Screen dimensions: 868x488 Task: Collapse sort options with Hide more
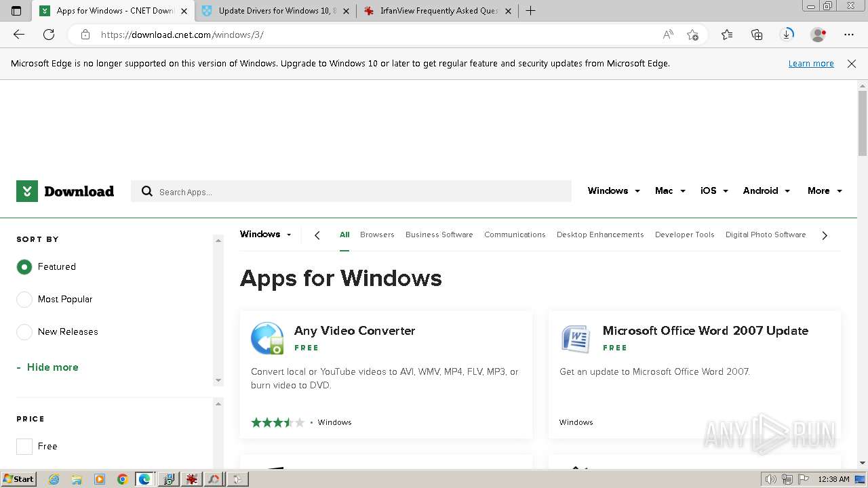click(x=47, y=367)
